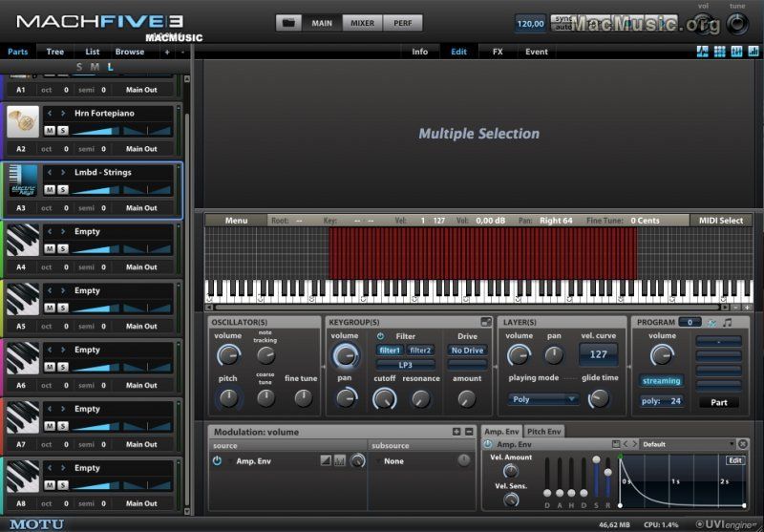Click the French horn thumbnail on A2
The height and width of the screenshot is (532, 764).
point(23,122)
